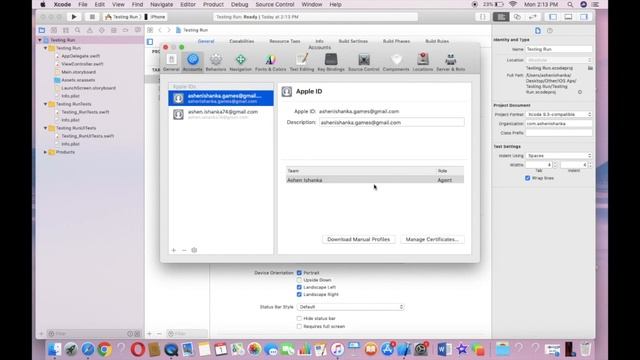Open AppDelegate.swift in navigator
This screenshot has width=640, height=360.
point(80,56)
